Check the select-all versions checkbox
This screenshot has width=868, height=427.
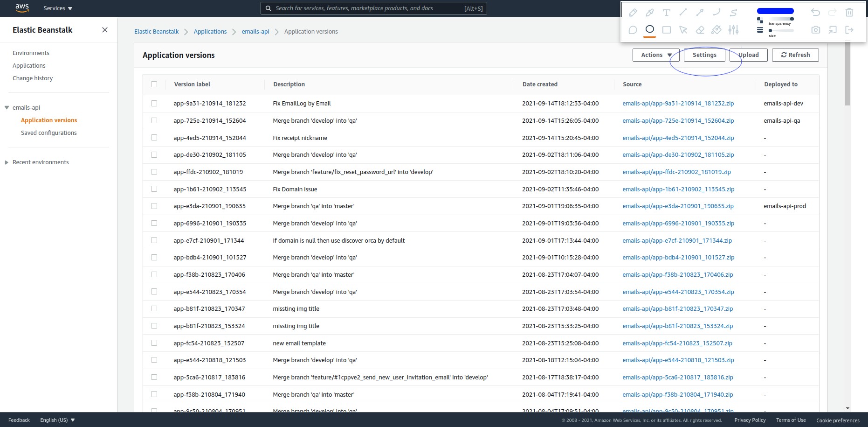pyautogui.click(x=154, y=84)
